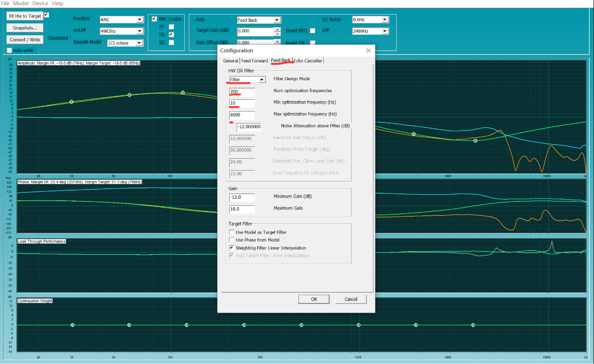Toggle the FB checkbox
594x364 pixels.
pos(172,35)
